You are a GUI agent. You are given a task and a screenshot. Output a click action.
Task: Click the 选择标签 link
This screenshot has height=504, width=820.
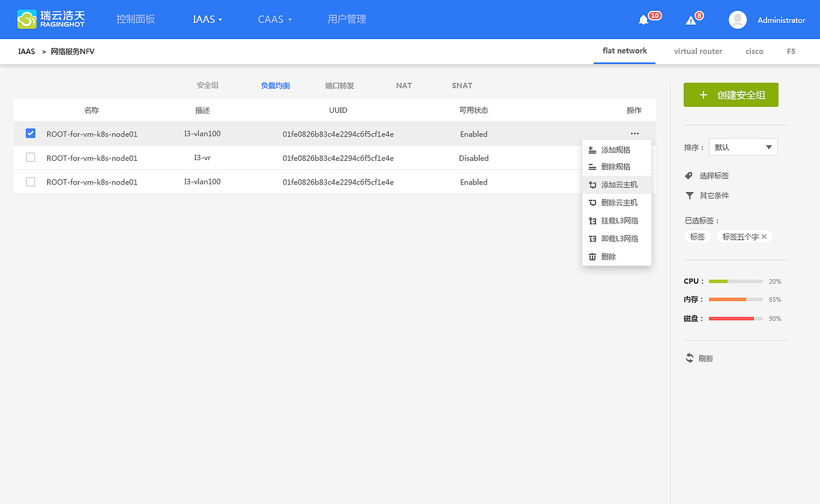tap(714, 175)
